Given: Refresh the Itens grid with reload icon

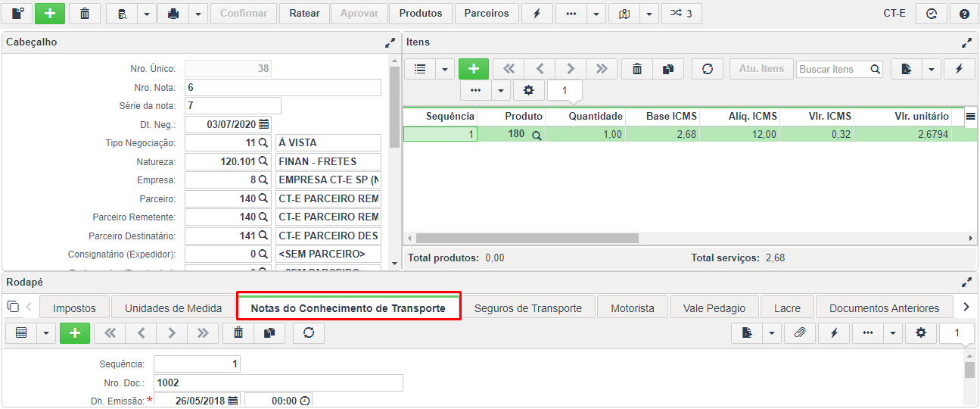Looking at the screenshot, I should pos(708,69).
